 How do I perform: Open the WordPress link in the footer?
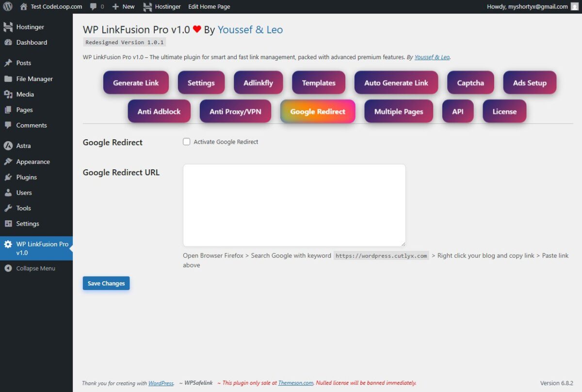(161, 383)
